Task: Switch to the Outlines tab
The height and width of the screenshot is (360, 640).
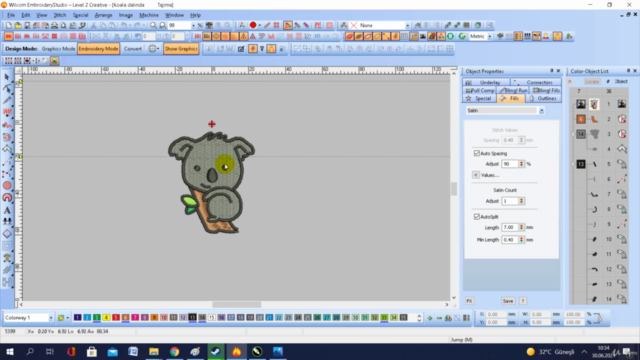Action: click(543, 98)
